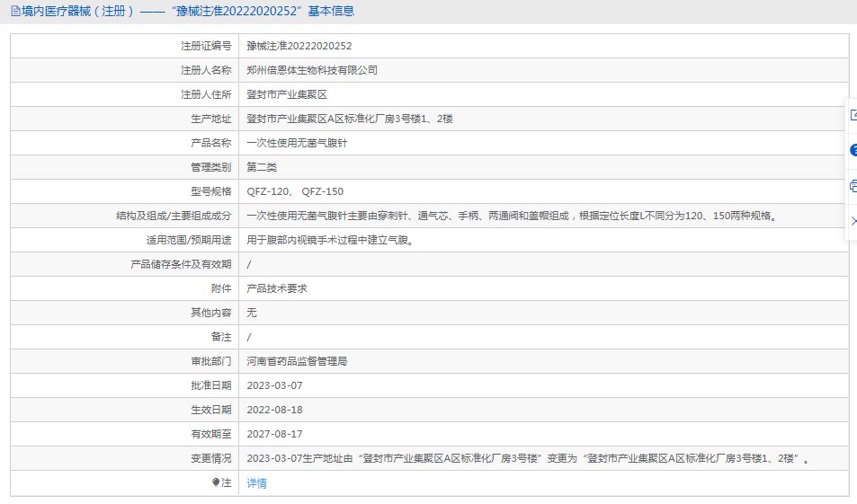Click the 产品储存条件及有效期 label

tap(181, 264)
